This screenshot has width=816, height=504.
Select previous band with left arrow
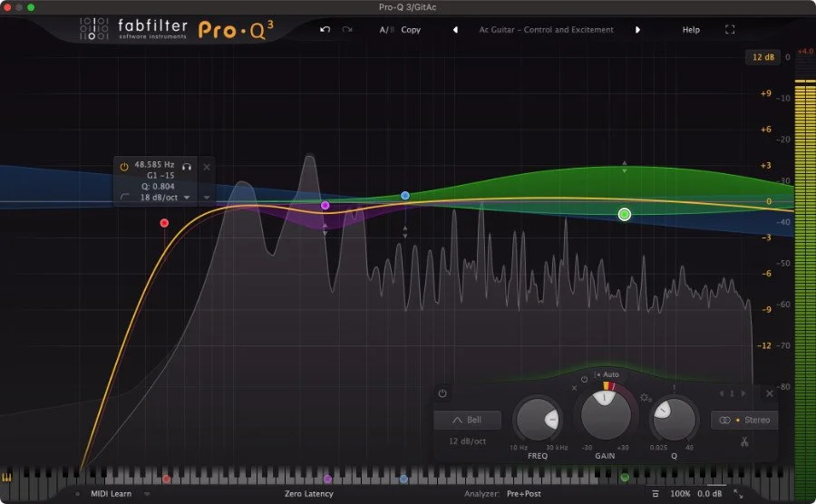(x=722, y=393)
